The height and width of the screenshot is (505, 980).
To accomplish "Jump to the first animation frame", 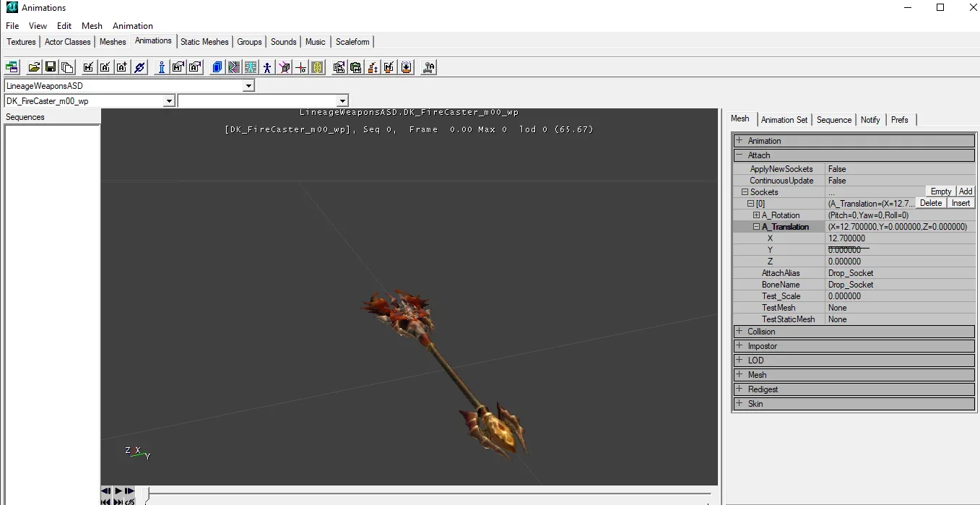I will pos(107,501).
